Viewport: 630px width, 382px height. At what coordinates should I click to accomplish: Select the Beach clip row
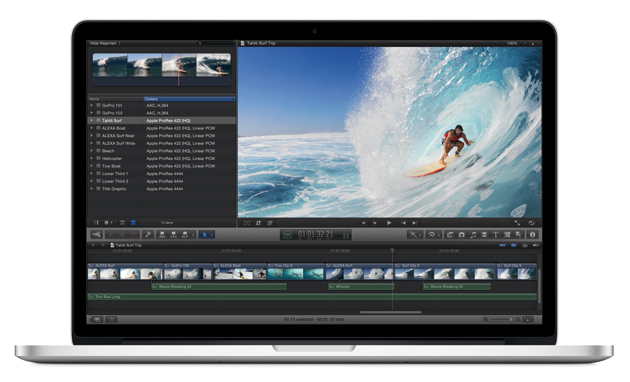(162, 151)
